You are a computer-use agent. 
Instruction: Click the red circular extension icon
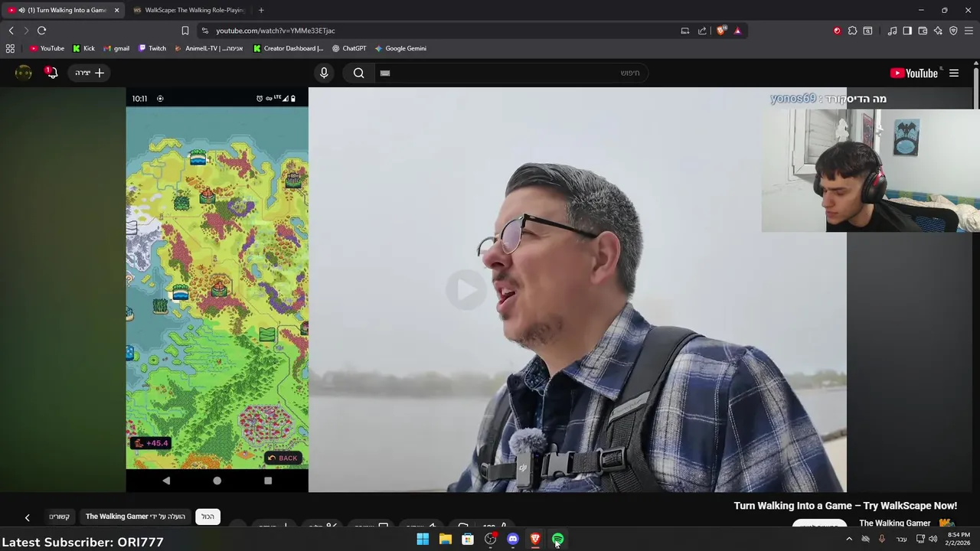click(x=837, y=31)
